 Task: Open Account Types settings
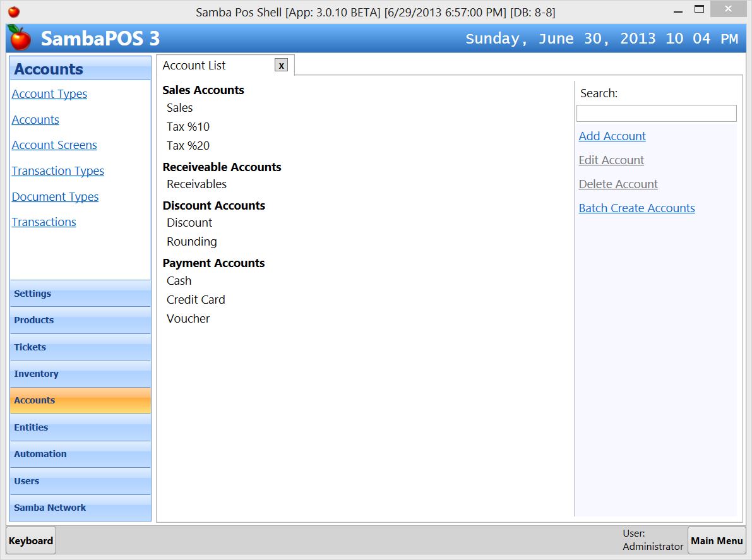pyautogui.click(x=49, y=93)
